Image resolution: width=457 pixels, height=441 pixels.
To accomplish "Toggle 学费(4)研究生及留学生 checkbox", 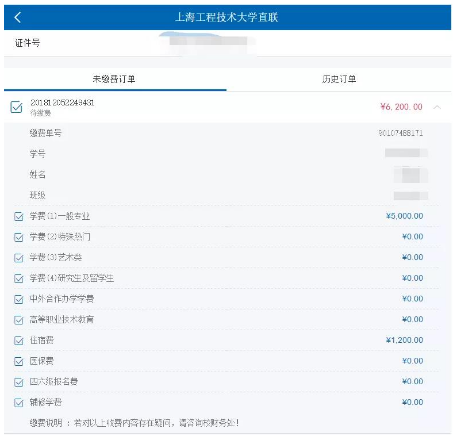I will tap(19, 278).
